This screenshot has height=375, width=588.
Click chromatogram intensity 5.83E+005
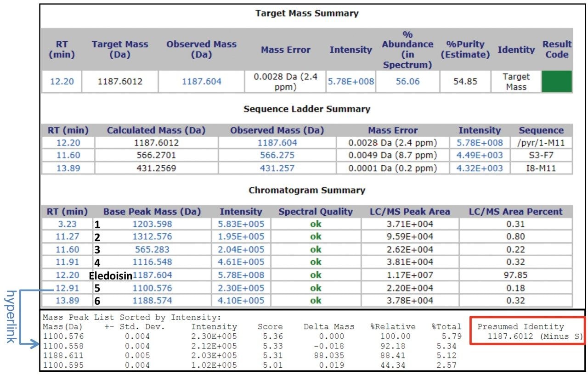coord(241,224)
